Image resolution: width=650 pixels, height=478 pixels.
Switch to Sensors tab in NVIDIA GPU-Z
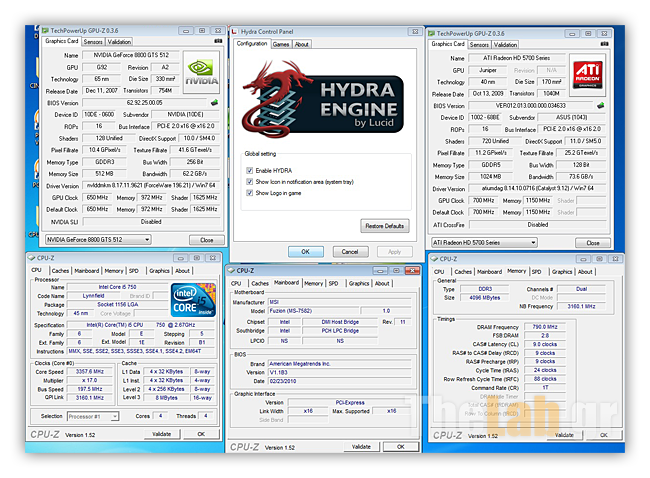pos(93,42)
